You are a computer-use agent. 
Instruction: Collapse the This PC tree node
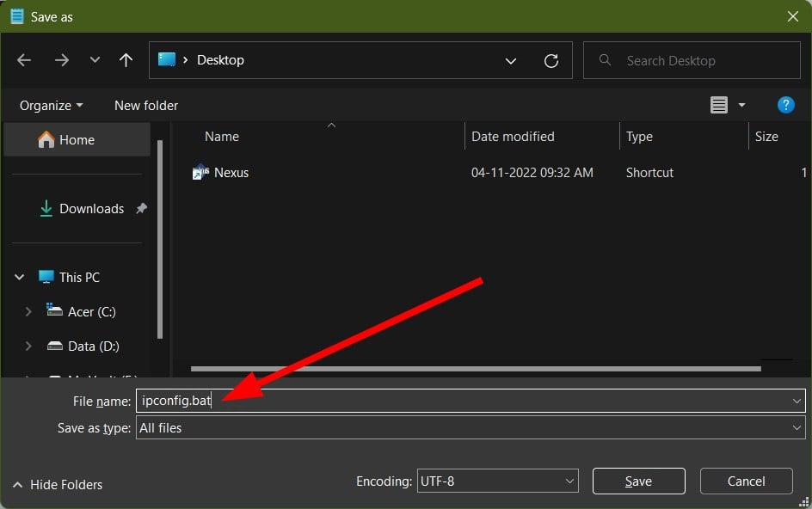19,277
